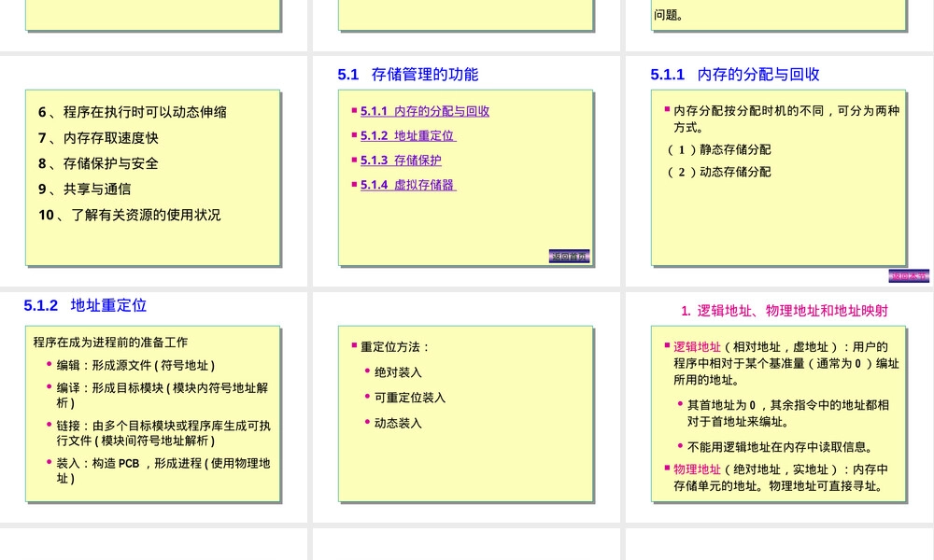Click the bullet 编译：形成目标模块
The height and width of the screenshot is (560, 934).
(162, 395)
